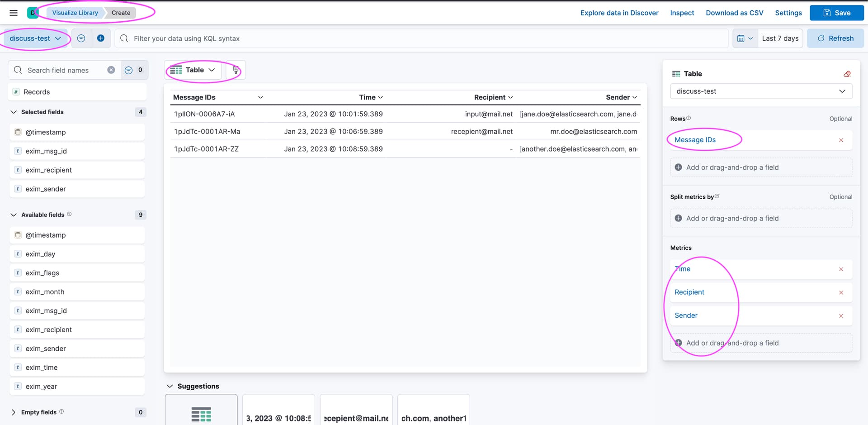Click exim_flags in Available fields
Screen dimensions: 868x425
77,273
